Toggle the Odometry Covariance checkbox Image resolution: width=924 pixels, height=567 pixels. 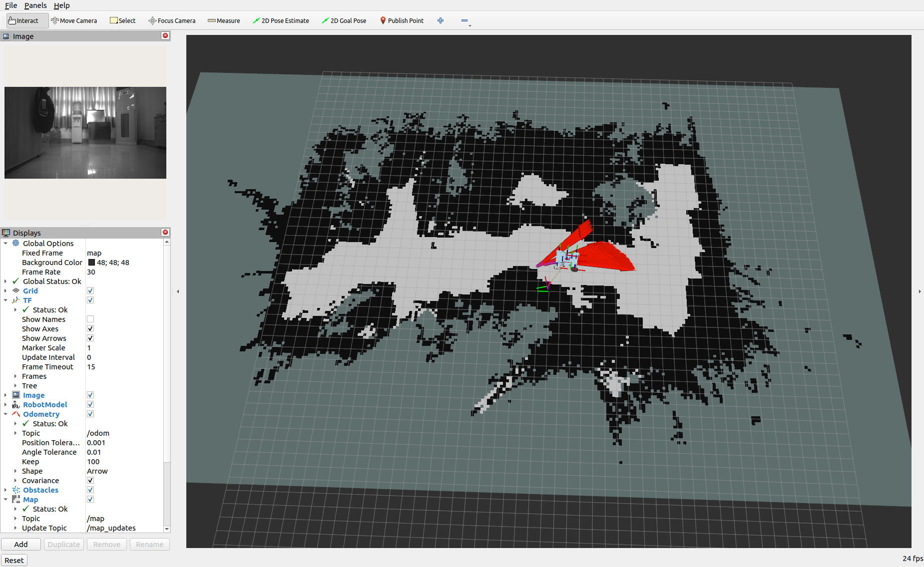click(90, 480)
